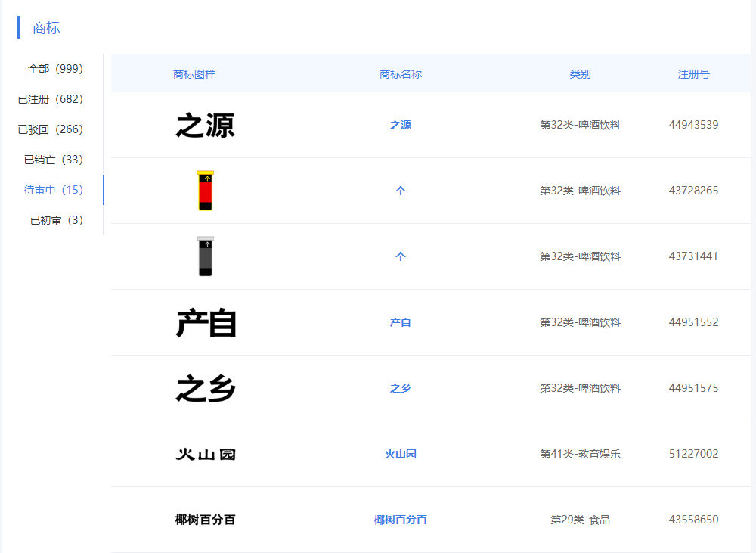This screenshot has width=756, height=553.
Task: Click 第32类-啤酒饮料 in the 产自 row
Action: [580, 322]
